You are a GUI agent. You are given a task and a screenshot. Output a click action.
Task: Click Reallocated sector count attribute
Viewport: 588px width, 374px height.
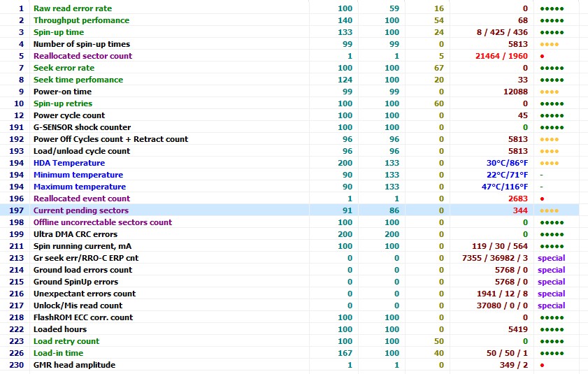83,56
